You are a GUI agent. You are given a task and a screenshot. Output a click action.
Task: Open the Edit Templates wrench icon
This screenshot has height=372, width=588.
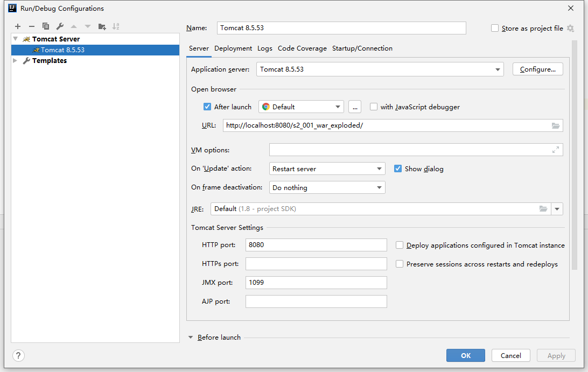point(60,26)
